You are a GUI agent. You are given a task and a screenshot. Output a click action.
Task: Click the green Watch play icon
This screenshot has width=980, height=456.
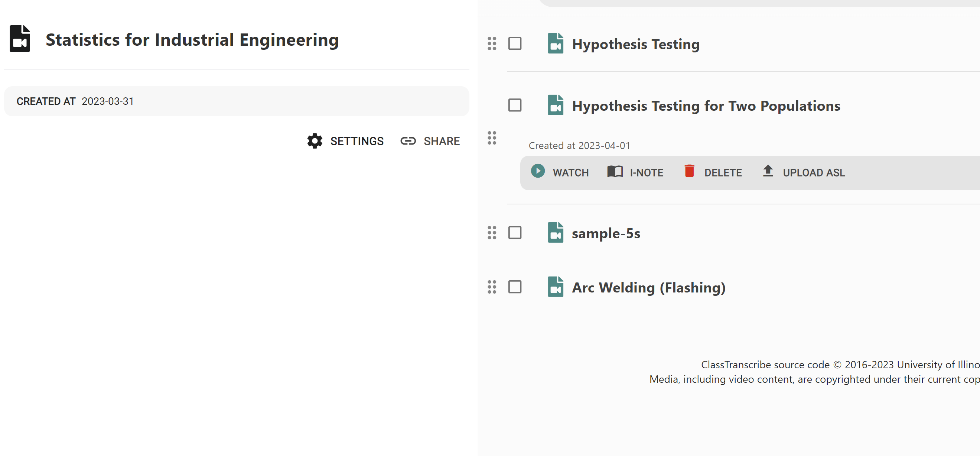(x=538, y=171)
